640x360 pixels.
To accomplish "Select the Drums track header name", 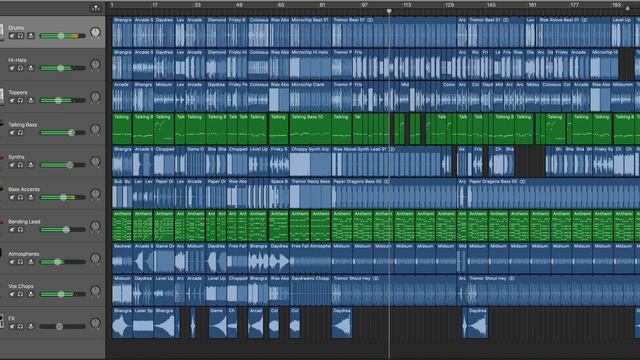I will [16, 28].
